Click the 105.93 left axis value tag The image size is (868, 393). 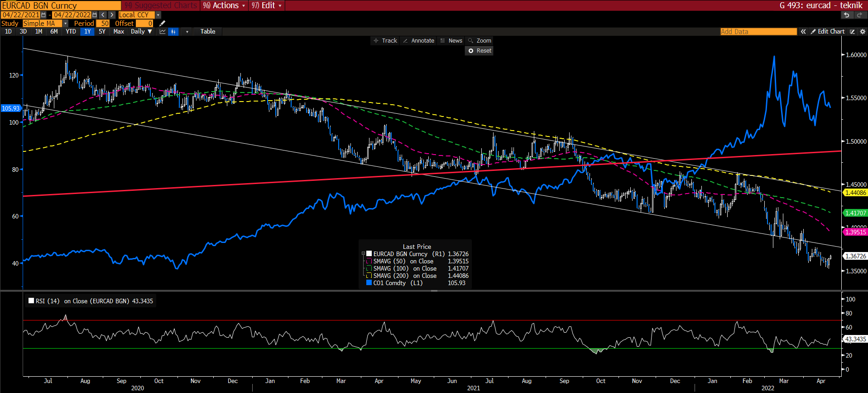[x=11, y=108]
